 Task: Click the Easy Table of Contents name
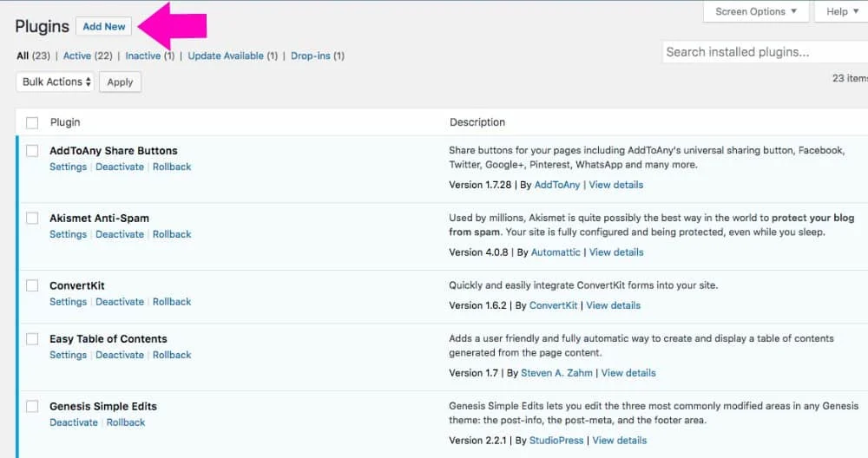[x=108, y=339]
